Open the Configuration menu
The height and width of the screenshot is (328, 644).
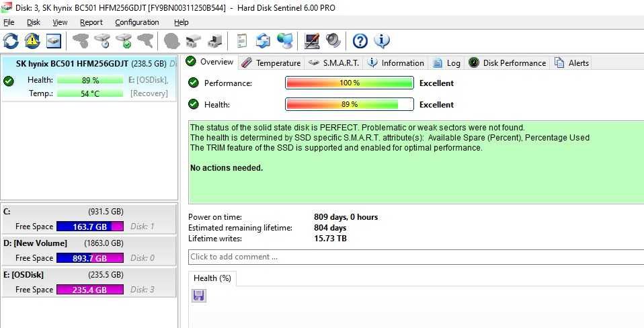136,23
